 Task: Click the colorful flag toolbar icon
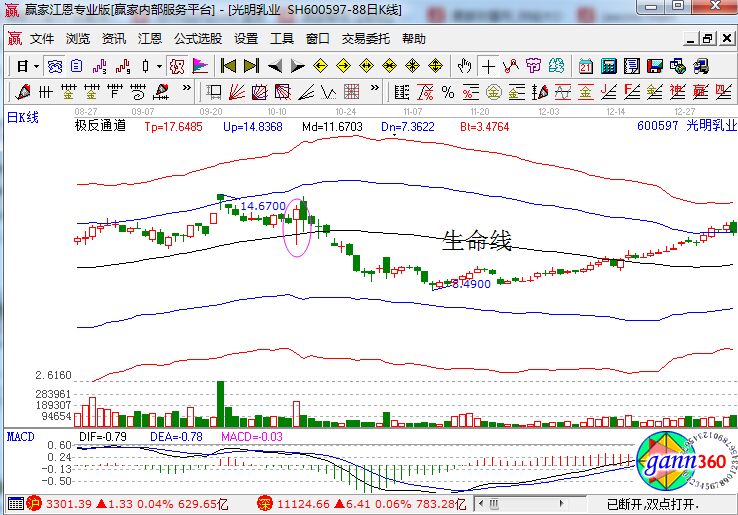199,66
